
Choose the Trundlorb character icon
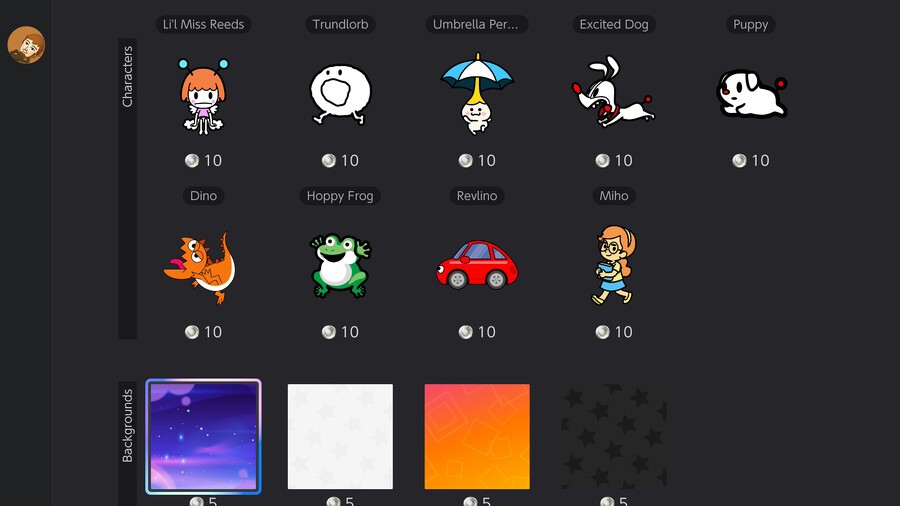click(340, 95)
